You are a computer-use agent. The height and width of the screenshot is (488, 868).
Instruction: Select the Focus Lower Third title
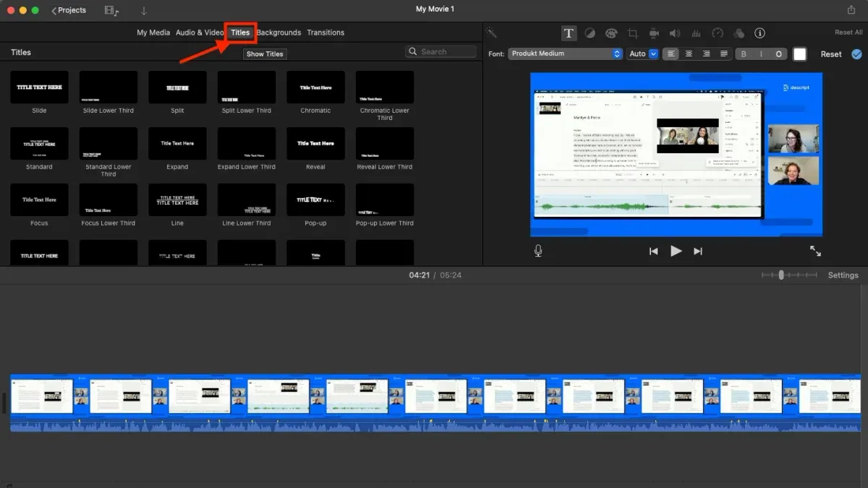pos(109,200)
